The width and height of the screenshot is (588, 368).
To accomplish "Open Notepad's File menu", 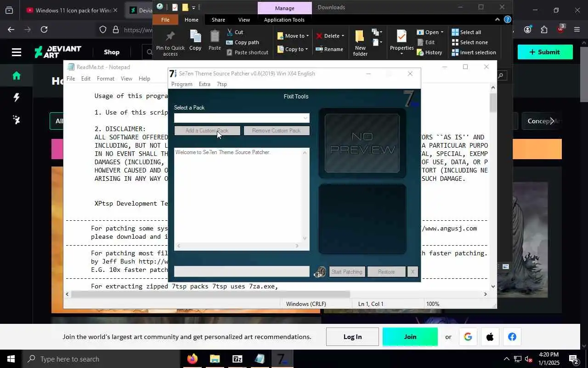I will [x=71, y=79].
